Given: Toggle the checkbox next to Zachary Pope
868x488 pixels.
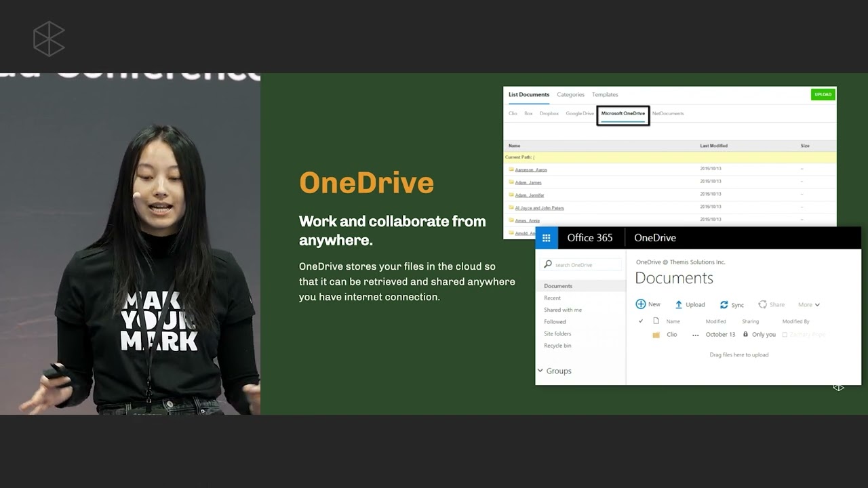Looking at the screenshot, I should click(x=785, y=335).
